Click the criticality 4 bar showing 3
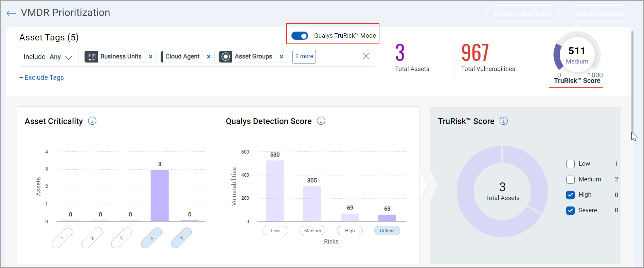Viewport: 644px width, 268px height. click(x=160, y=195)
